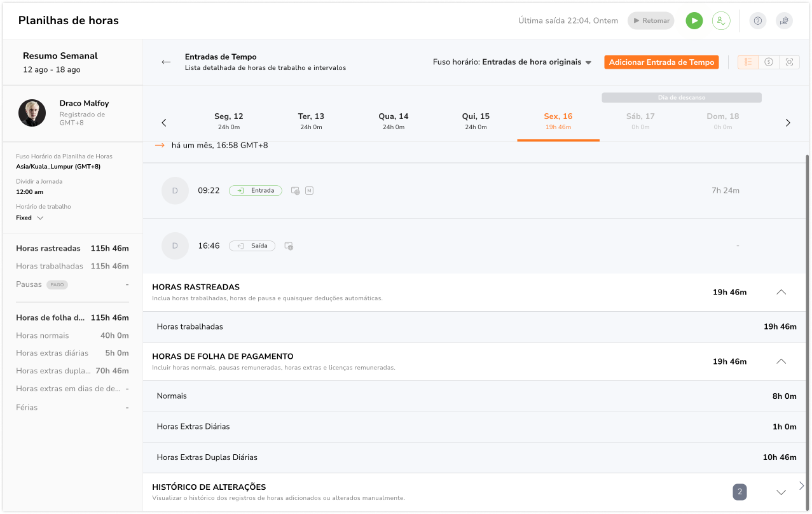Screen dimensions: 812x514
Task: Switch to the dollar payroll view icon
Action: coord(769,62)
